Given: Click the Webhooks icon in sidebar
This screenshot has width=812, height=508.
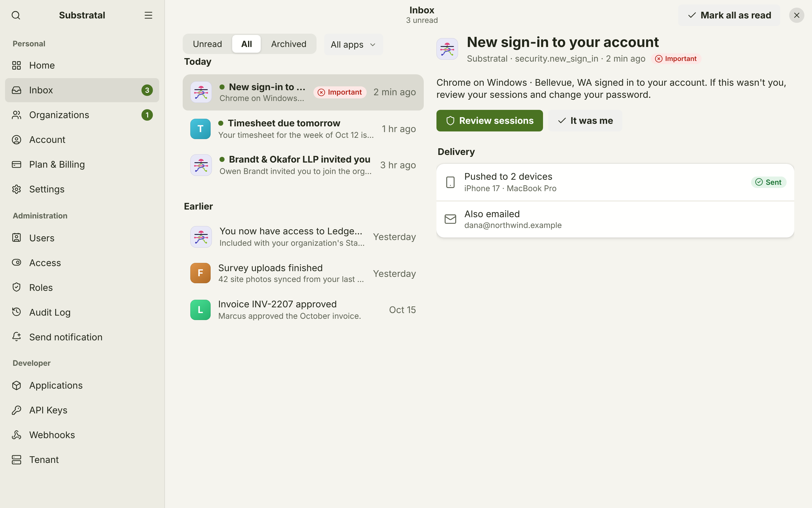Looking at the screenshot, I should coord(16,435).
